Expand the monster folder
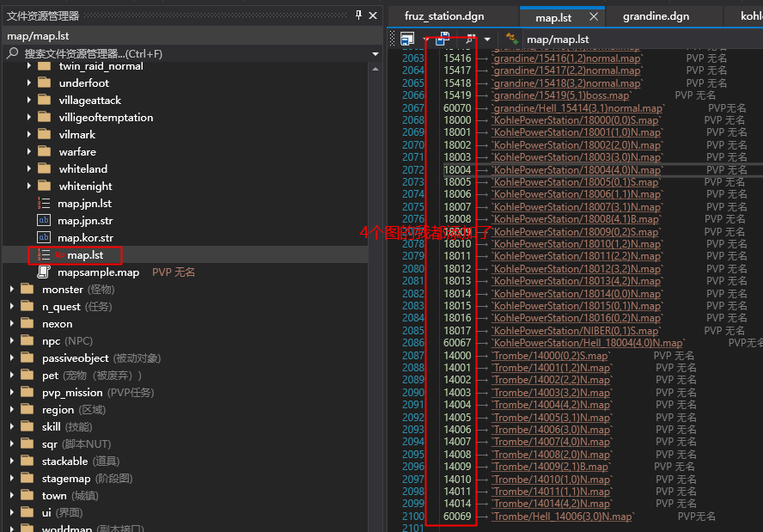Screen dimensions: 763x532 pyautogui.click(x=12, y=289)
